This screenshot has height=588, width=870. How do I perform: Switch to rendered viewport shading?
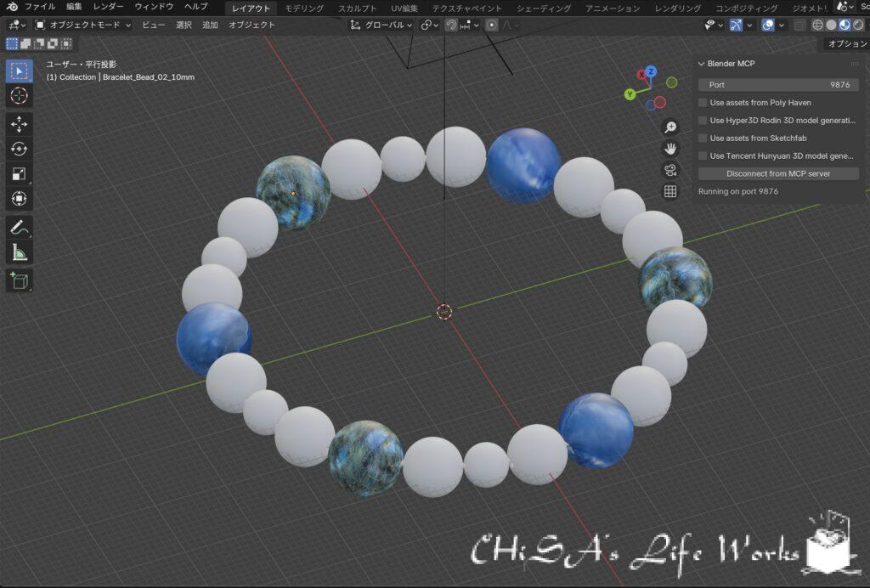[x=858, y=25]
